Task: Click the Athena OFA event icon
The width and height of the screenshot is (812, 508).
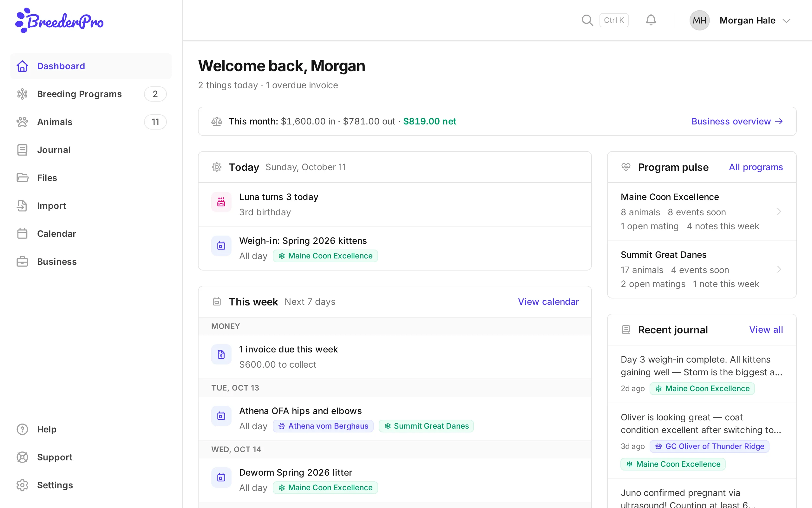Action: coord(221,416)
